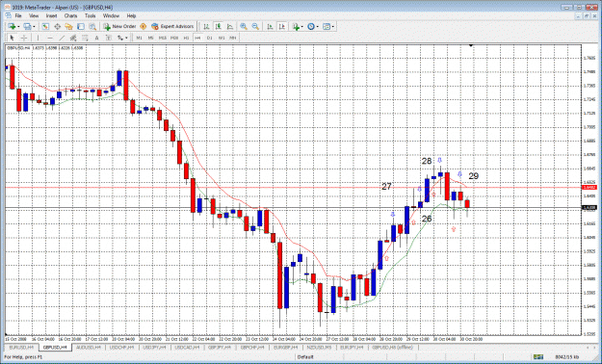602x364 pixels.
Task: Expand the Templates dropdown arrow
Action: [x=333, y=27]
